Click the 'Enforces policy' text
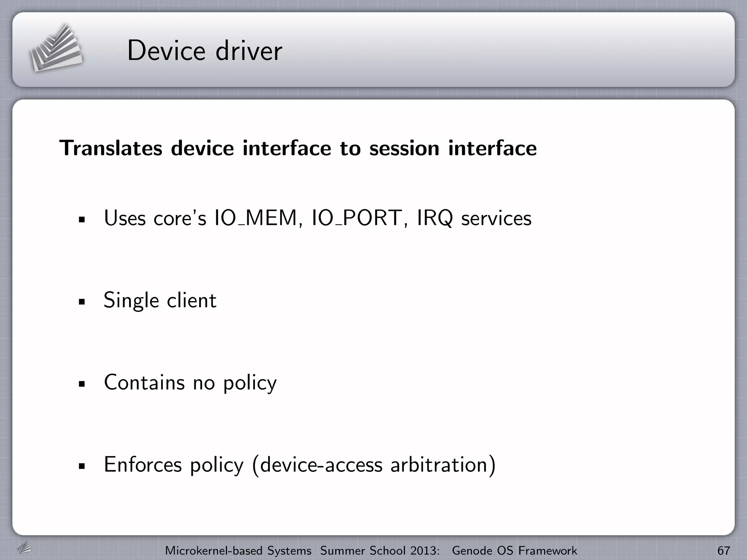 [174, 465]
